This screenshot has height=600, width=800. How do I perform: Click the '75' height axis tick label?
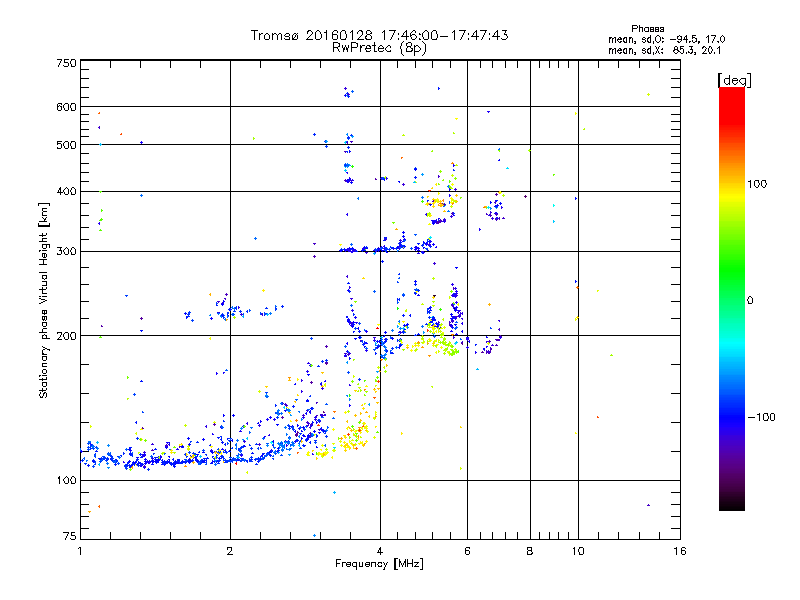pos(70,536)
